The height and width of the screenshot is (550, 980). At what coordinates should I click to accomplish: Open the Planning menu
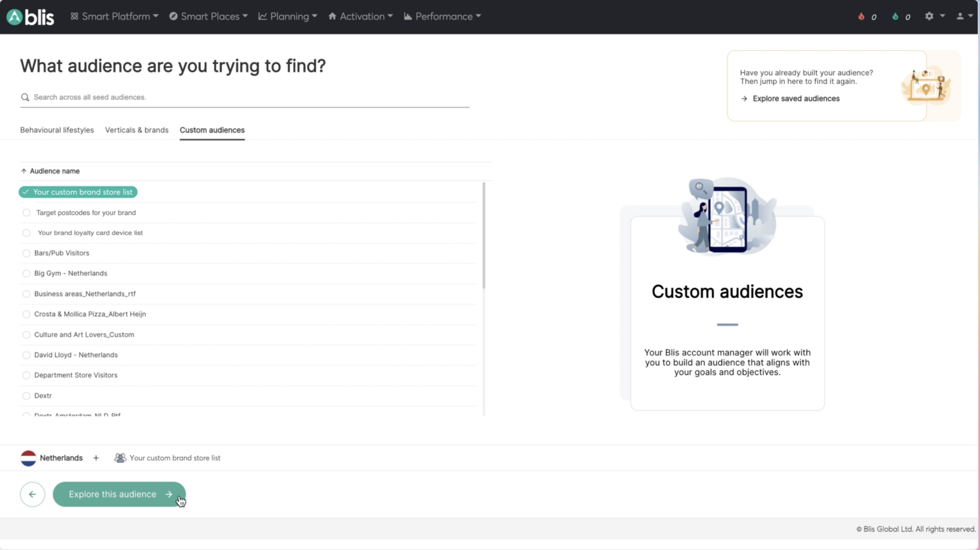click(288, 16)
